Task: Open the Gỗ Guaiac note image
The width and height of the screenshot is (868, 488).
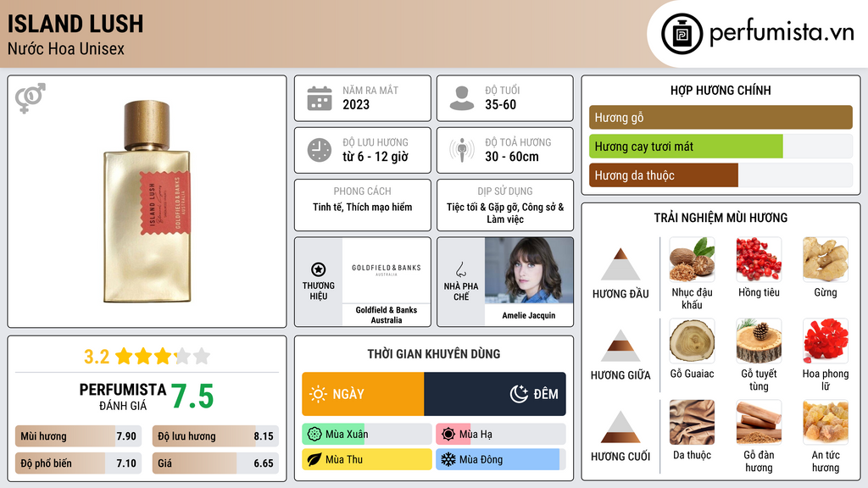Action: coord(692,341)
